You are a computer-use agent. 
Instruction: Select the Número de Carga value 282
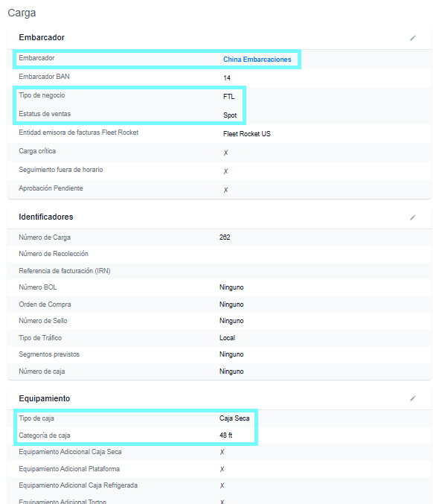click(x=225, y=237)
